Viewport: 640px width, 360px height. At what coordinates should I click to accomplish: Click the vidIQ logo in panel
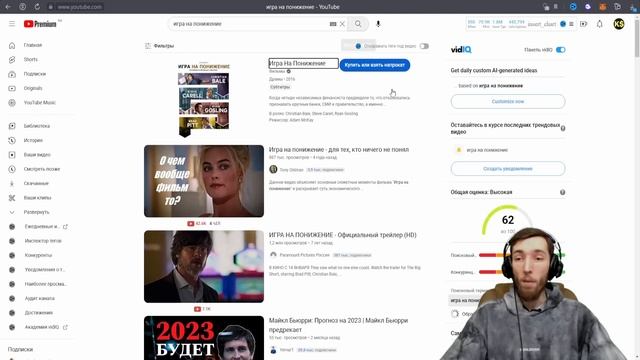tap(461, 49)
